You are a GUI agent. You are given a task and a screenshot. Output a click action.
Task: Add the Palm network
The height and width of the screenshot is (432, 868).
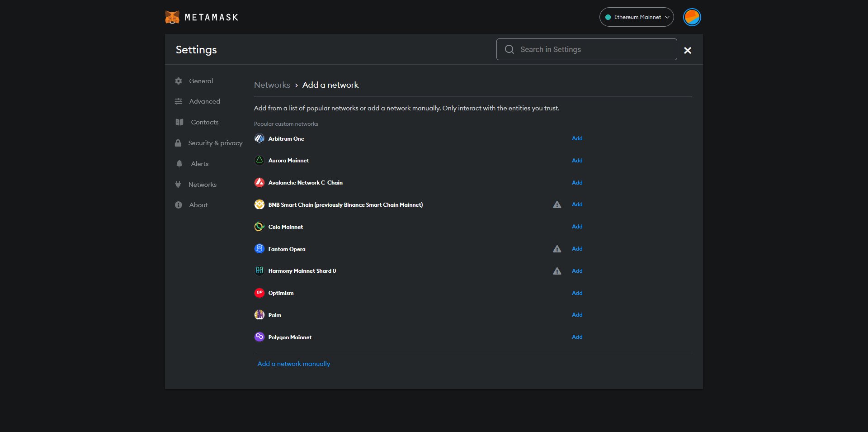[x=577, y=315]
